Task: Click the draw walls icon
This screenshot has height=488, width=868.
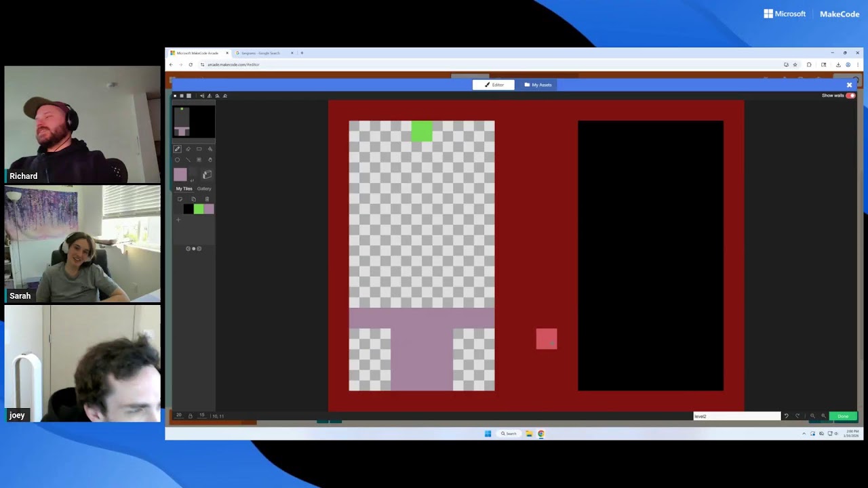Action: 207,174
